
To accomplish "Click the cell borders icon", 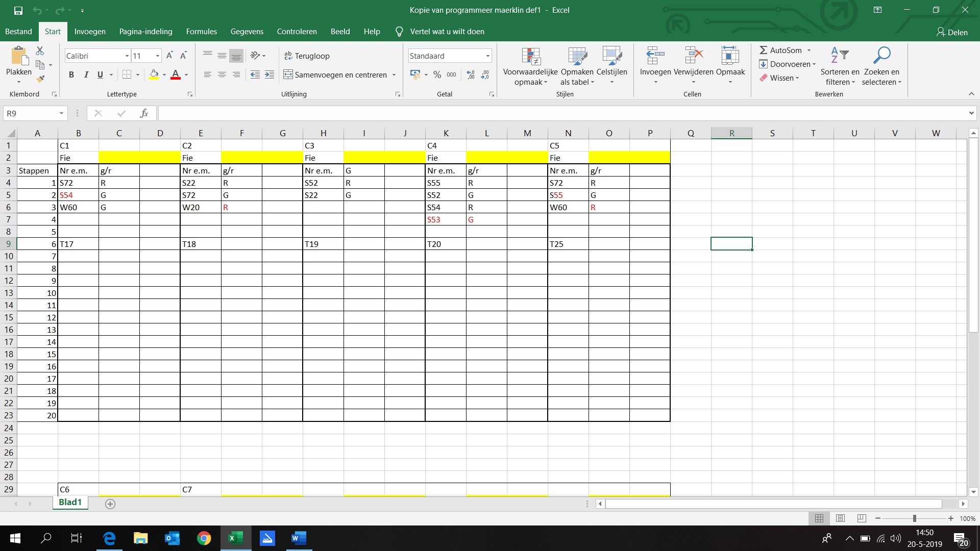I will pos(127,74).
